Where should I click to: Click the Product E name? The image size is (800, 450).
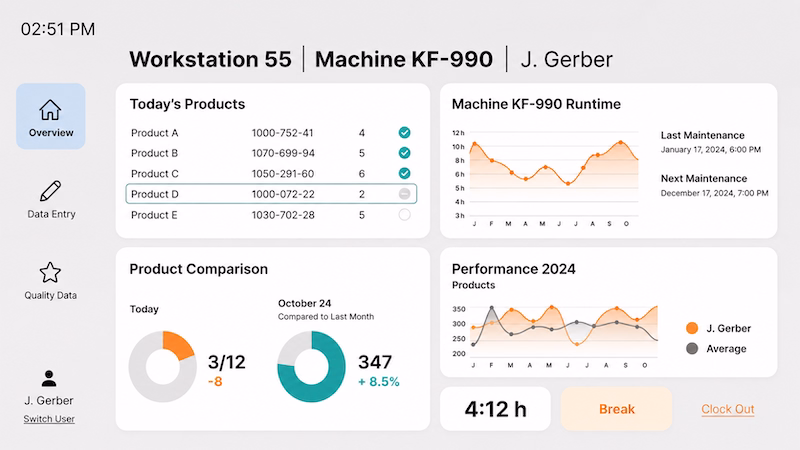coord(154,215)
